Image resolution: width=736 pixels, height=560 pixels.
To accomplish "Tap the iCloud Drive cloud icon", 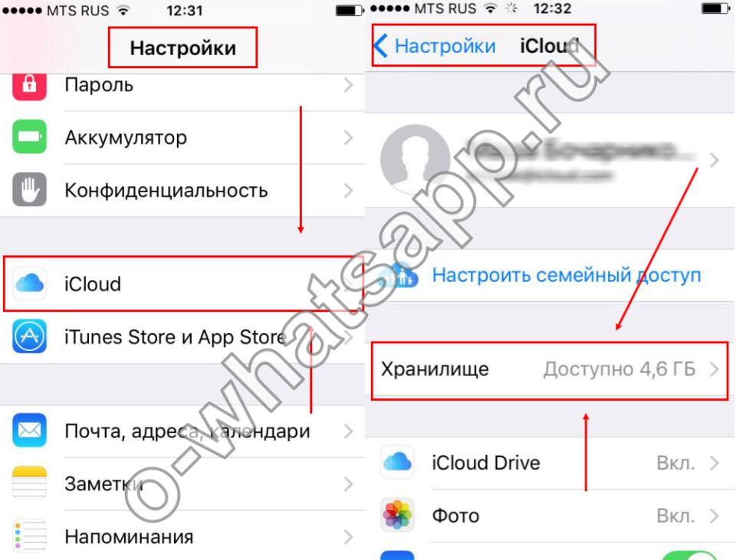I will tap(397, 462).
